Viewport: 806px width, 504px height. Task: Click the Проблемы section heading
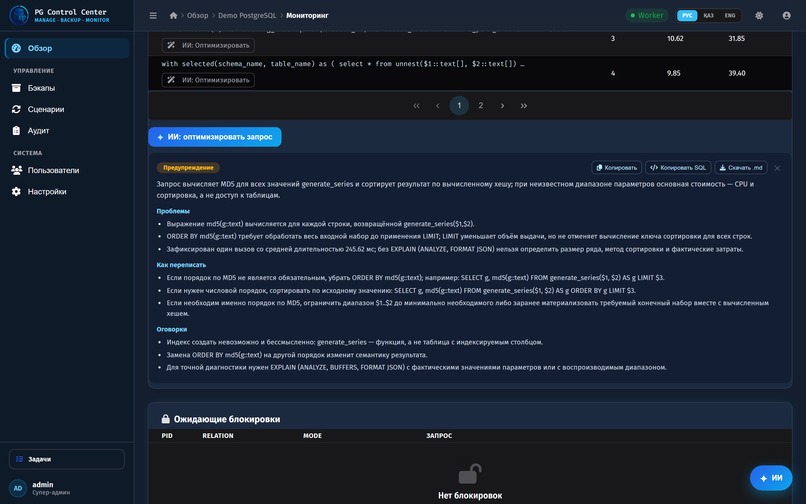tap(173, 211)
